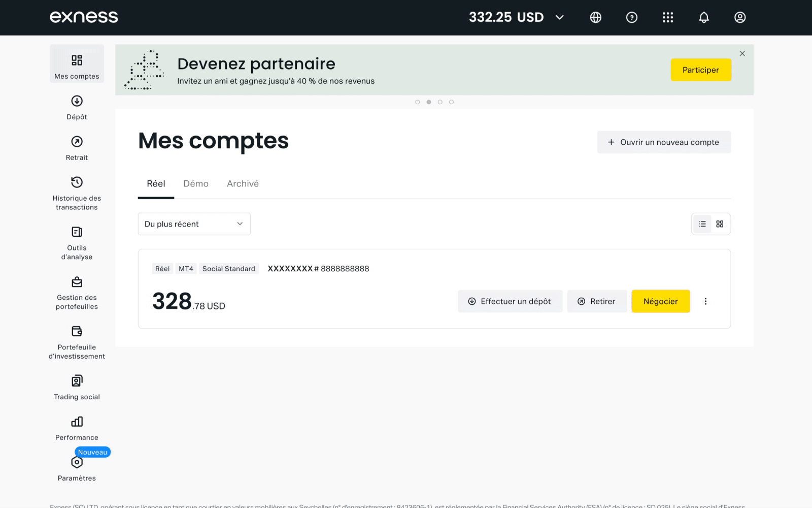This screenshot has height=508, width=812.
Task: Click the globe language icon
Action: tap(596, 17)
